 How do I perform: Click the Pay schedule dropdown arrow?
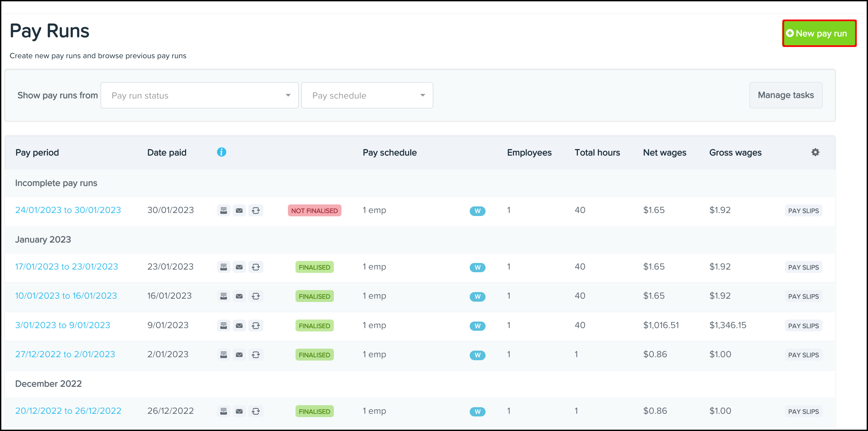click(x=422, y=96)
